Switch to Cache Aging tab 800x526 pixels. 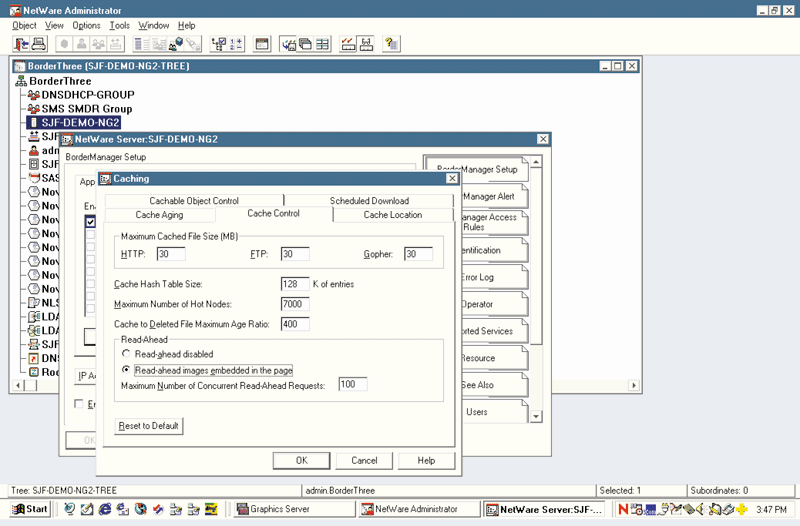tap(159, 215)
